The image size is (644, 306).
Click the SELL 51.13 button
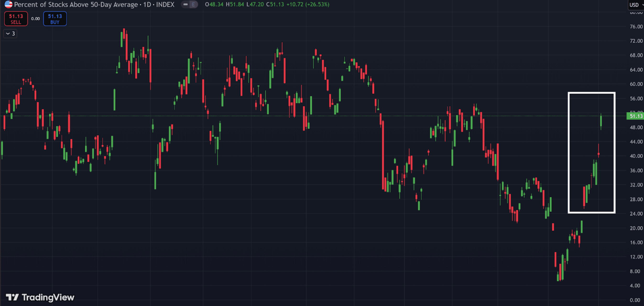tap(16, 19)
